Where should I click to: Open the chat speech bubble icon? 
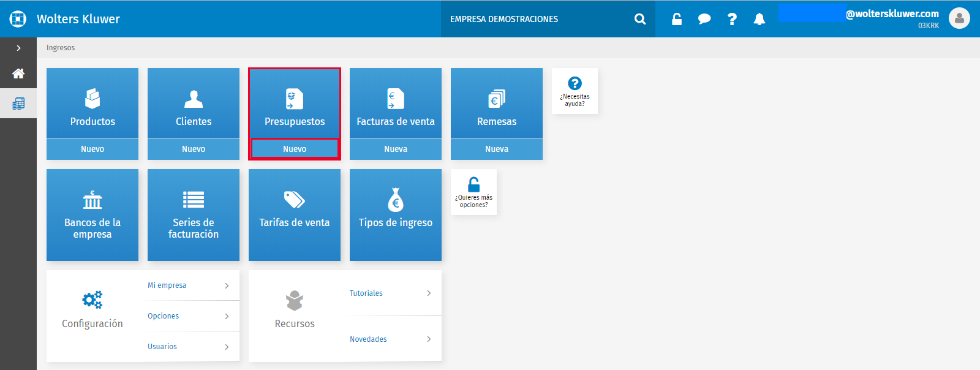coord(704,19)
